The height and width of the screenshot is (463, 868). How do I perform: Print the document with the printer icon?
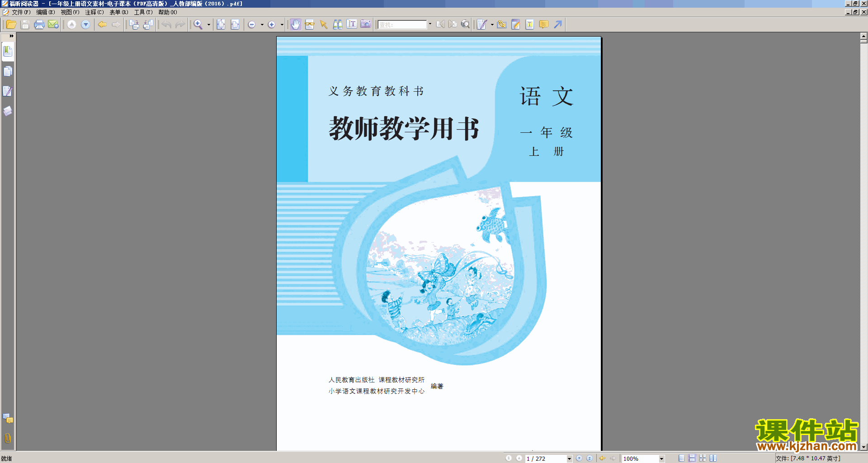[39, 24]
